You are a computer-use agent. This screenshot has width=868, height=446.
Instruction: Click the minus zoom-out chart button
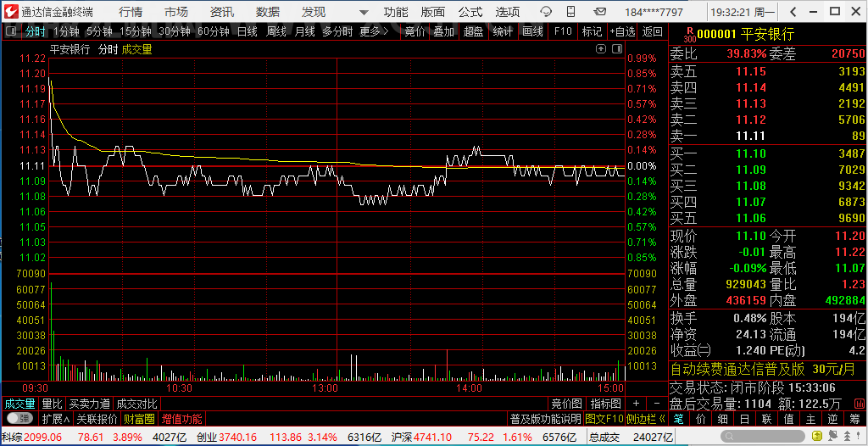click(x=657, y=404)
